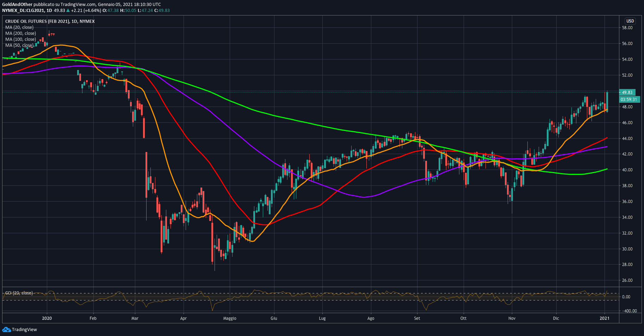Screen dimensions: 644x336
Task: Select the MA (20, close) legend entry
Action: click(19, 27)
